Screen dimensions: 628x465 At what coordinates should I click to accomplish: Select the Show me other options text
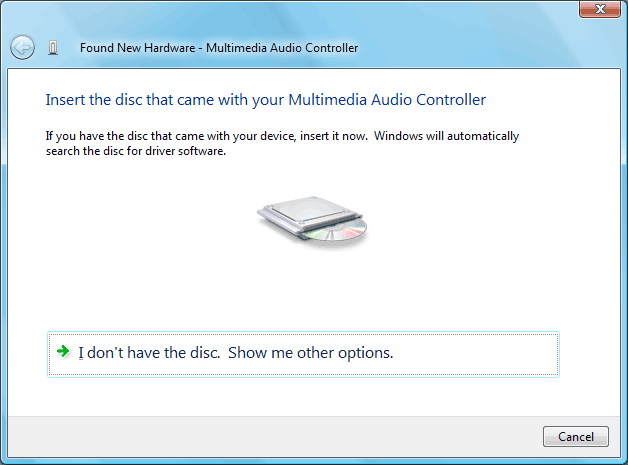[x=310, y=353]
